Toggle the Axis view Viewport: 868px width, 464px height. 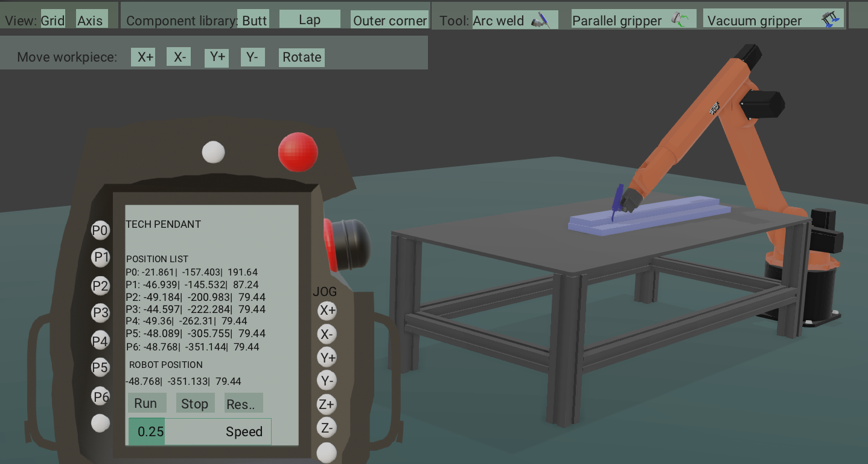92,20
